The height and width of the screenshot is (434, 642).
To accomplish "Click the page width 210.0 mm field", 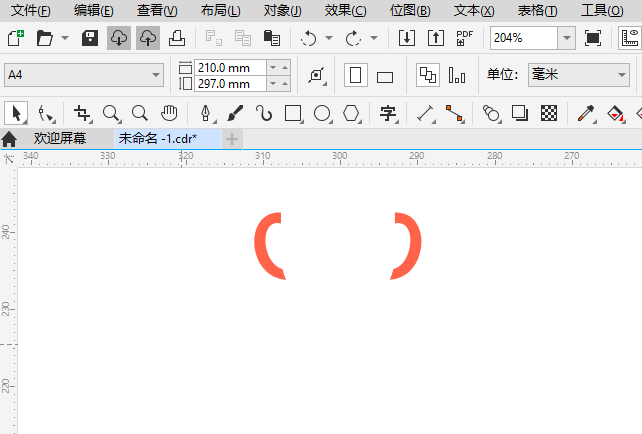I will pyautogui.click(x=231, y=68).
